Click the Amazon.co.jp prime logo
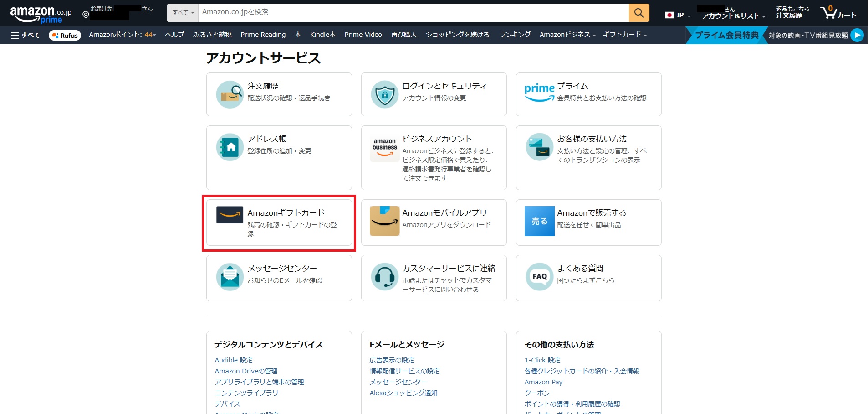The height and width of the screenshot is (414, 868). coord(40,14)
